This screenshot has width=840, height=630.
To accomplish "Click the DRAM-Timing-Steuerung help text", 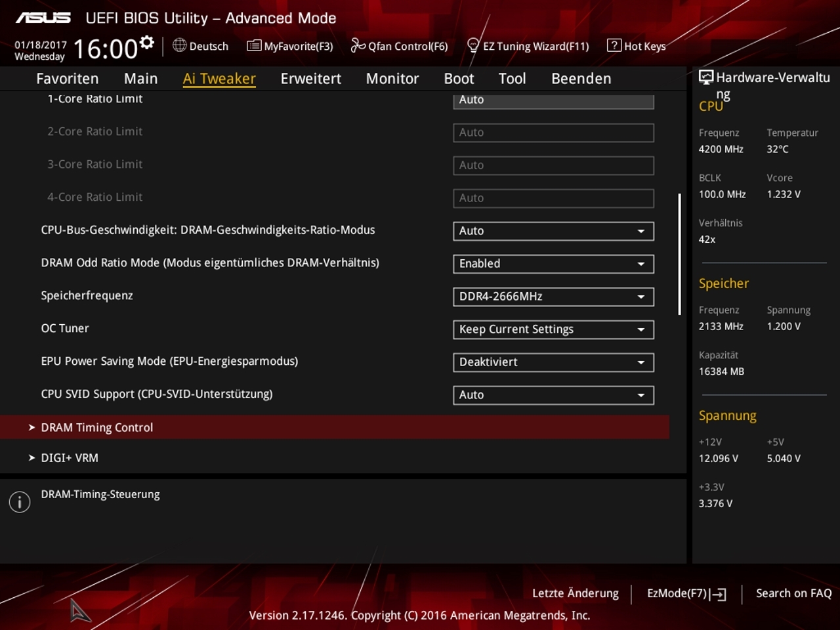I will pos(100,494).
